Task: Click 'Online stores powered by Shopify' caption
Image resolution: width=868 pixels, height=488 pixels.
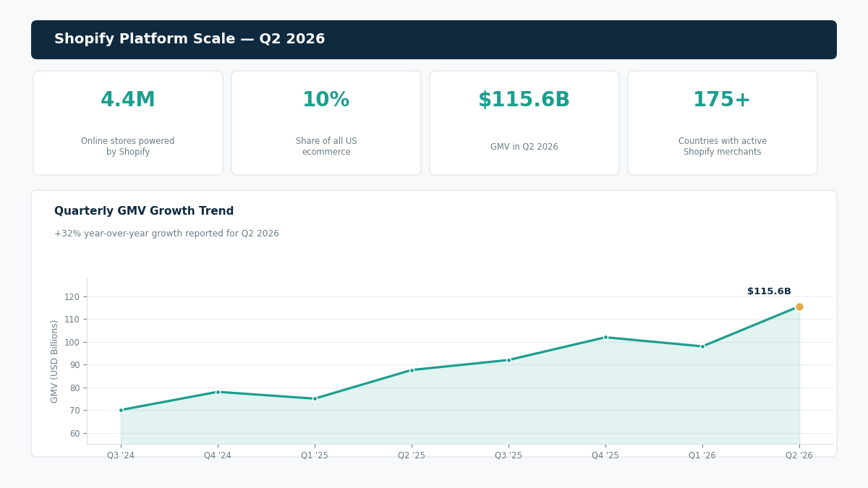Action: pyautogui.click(x=128, y=147)
